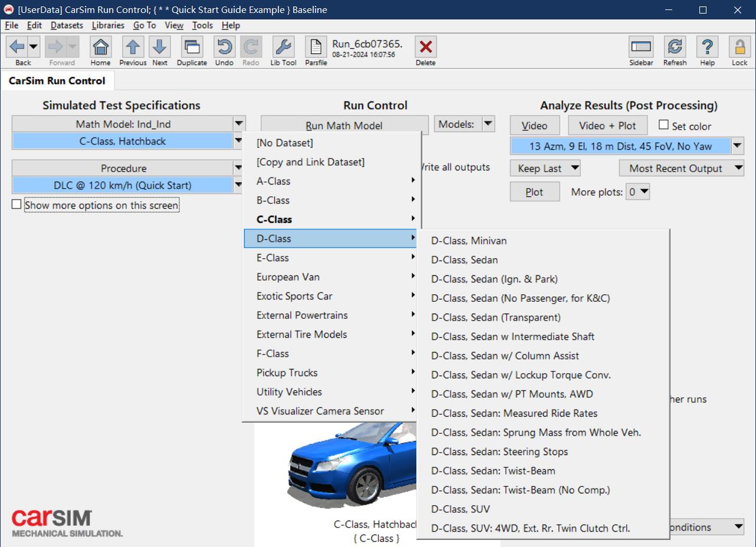Expand the Utility Vehicles submenu

pos(332,391)
